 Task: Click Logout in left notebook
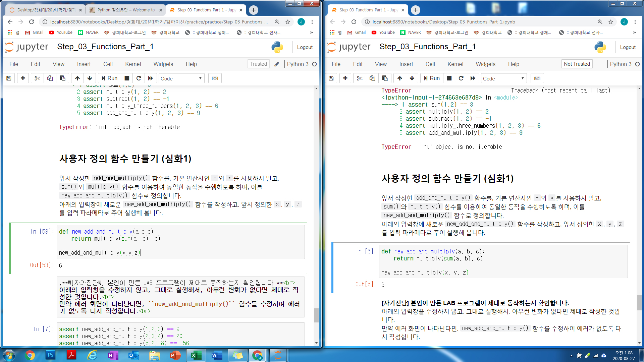[x=305, y=47]
